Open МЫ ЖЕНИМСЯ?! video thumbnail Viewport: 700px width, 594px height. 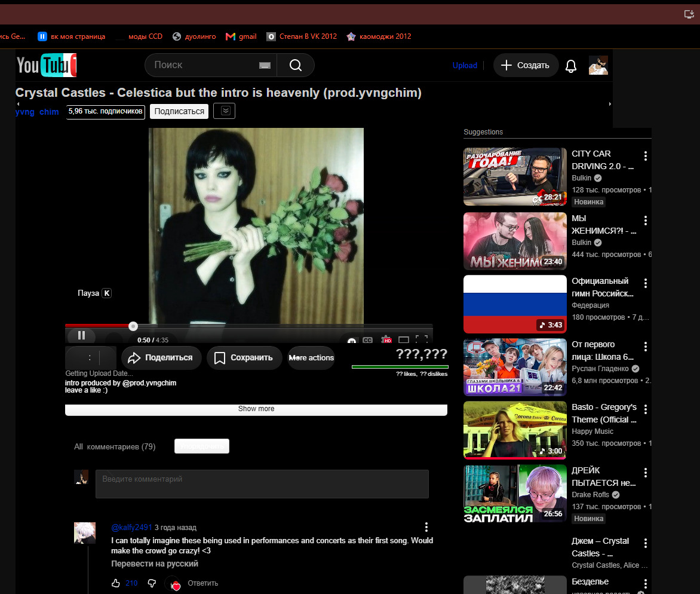[x=515, y=241]
